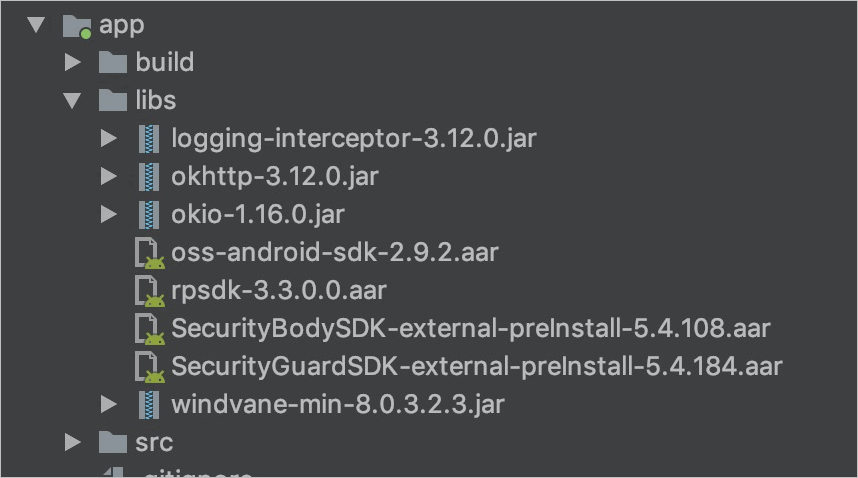The image size is (858, 478).
Task: Expand the src folder arrow
Action: coord(72,442)
